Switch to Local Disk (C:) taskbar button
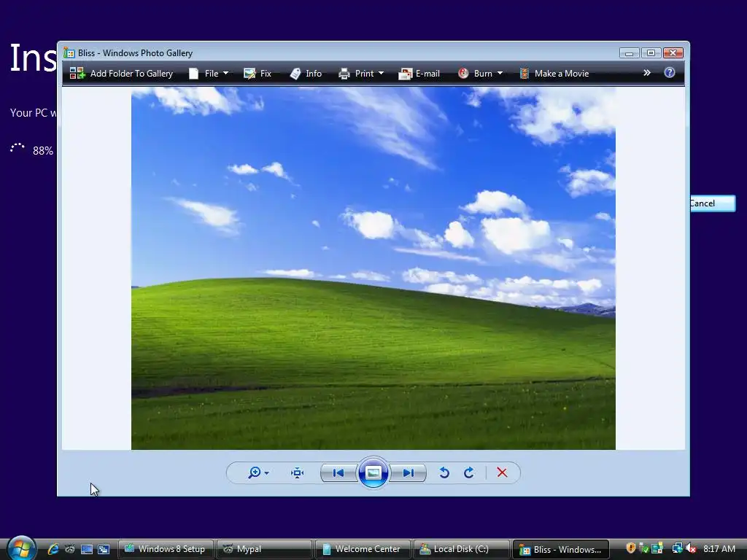 pos(461,549)
